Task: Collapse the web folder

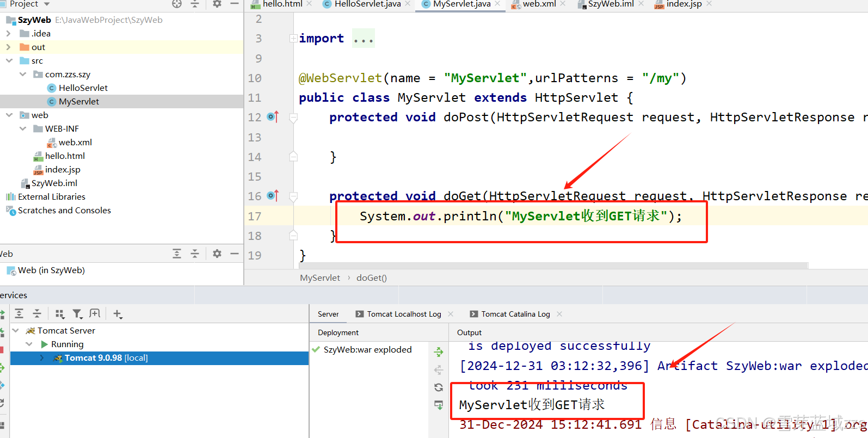Action: coord(9,115)
